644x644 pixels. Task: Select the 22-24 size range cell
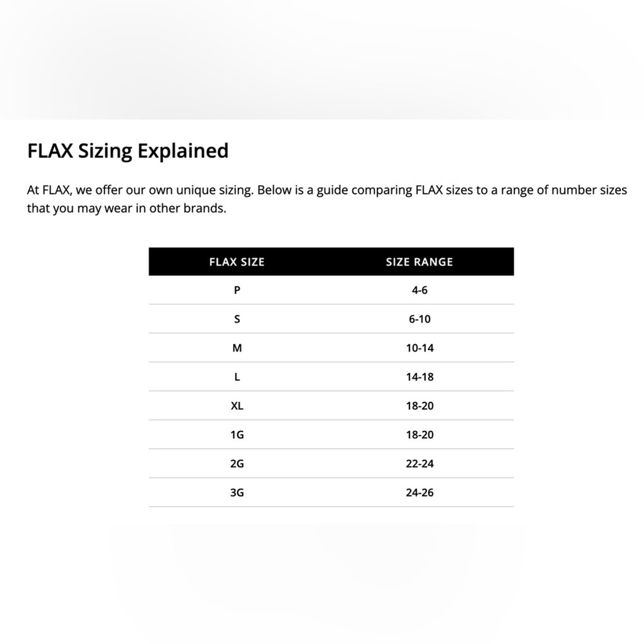pyautogui.click(x=419, y=464)
